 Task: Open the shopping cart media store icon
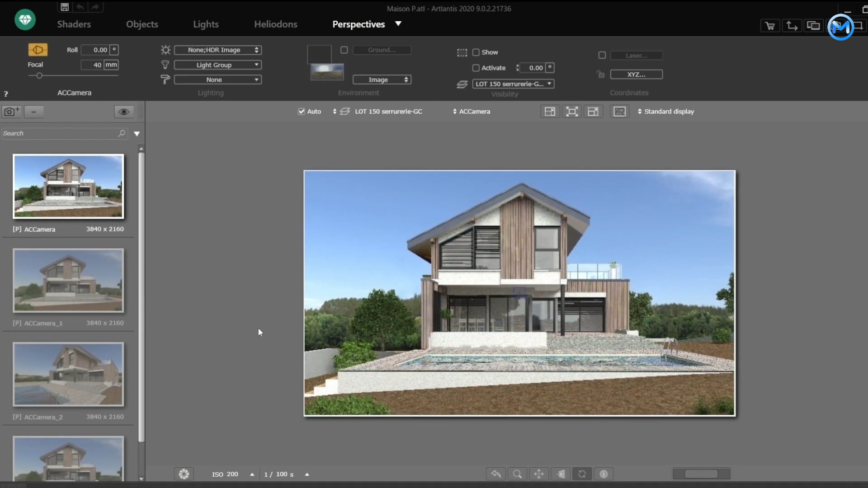pos(769,26)
